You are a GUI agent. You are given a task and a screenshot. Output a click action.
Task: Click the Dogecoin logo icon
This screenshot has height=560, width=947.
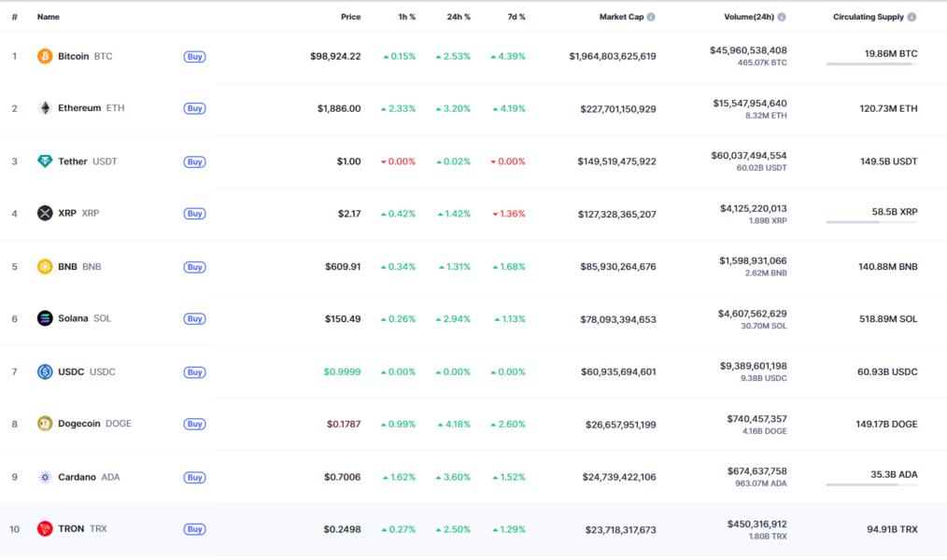click(x=45, y=424)
